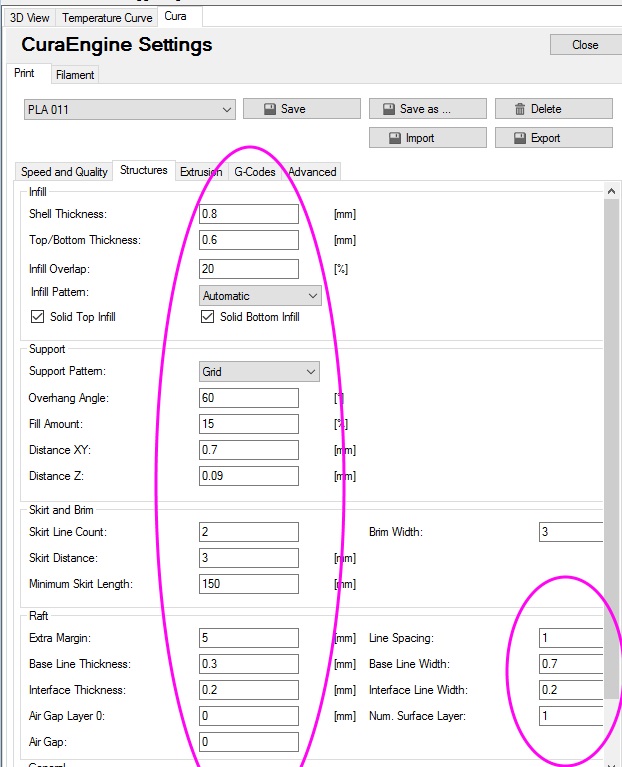The width and height of the screenshot is (622, 767).
Task: Click the Close button
Action: pos(585,45)
